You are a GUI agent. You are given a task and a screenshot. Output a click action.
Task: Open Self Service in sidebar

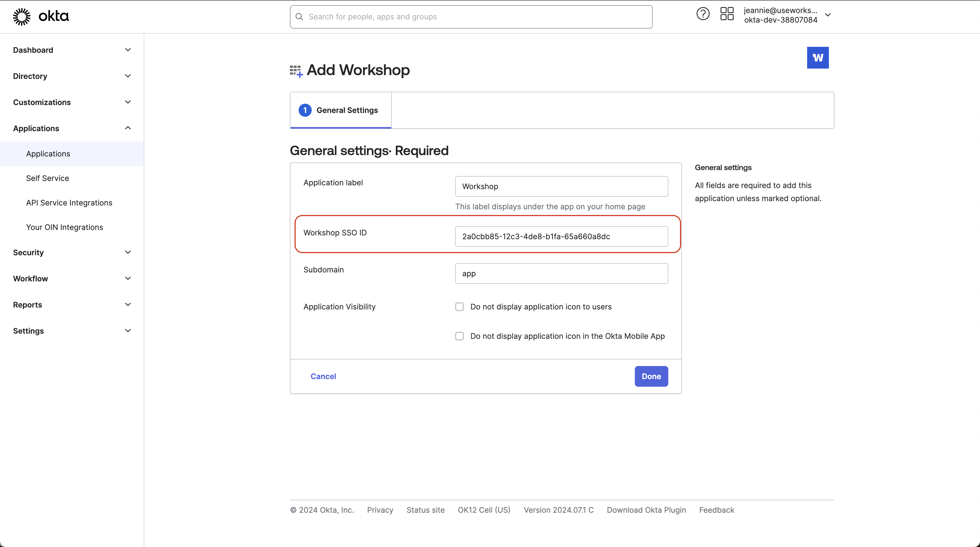click(x=48, y=179)
